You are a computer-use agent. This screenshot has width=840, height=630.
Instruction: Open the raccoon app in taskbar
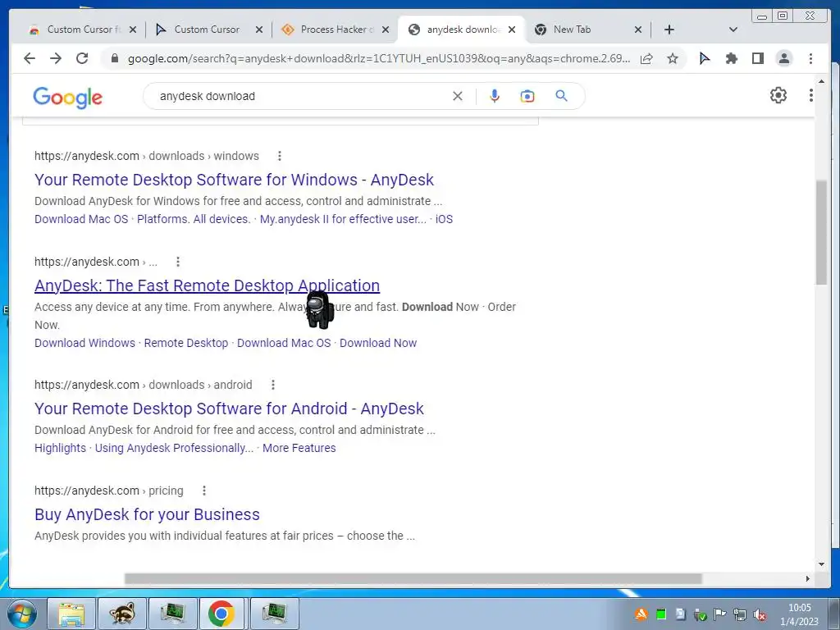[122, 614]
